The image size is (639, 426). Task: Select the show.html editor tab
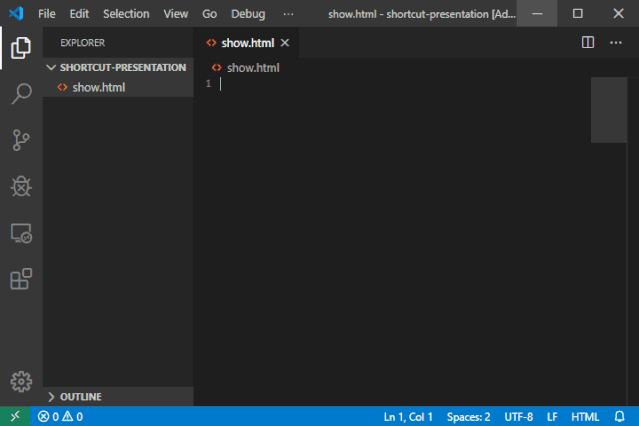point(247,43)
